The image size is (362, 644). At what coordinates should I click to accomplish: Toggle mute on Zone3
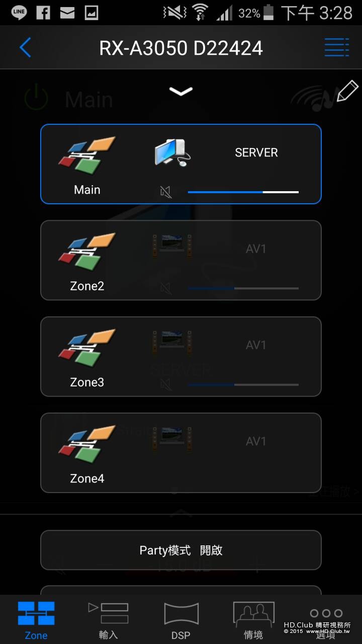(x=166, y=384)
